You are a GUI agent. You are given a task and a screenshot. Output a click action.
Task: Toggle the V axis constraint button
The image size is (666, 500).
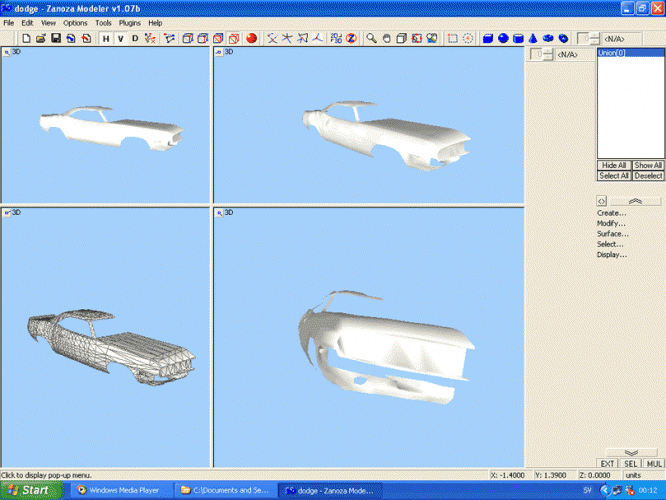[120, 38]
